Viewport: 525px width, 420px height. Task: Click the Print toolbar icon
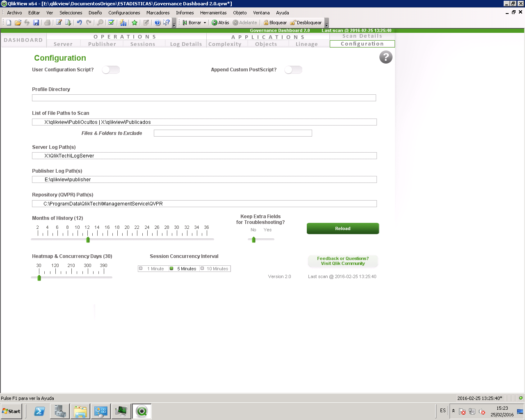click(x=47, y=23)
